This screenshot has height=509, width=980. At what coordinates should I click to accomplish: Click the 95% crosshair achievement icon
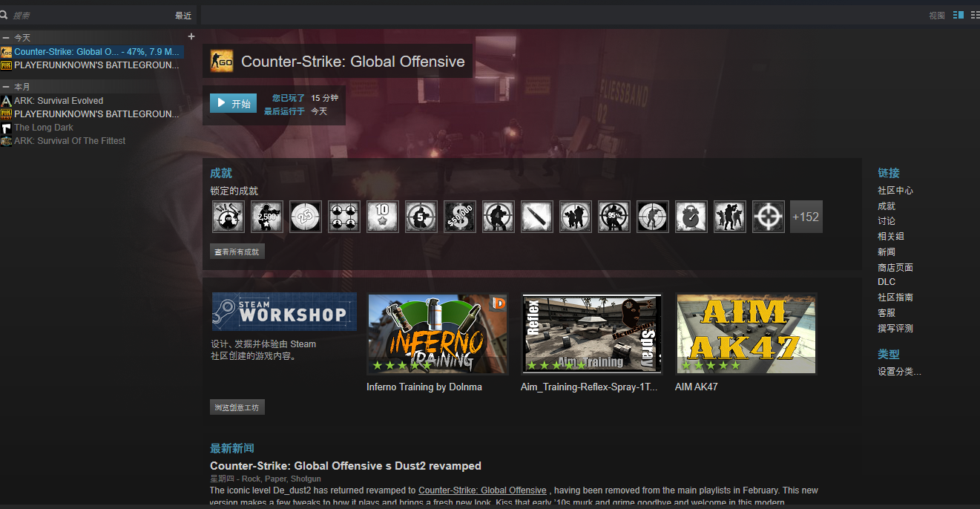point(614,217)
